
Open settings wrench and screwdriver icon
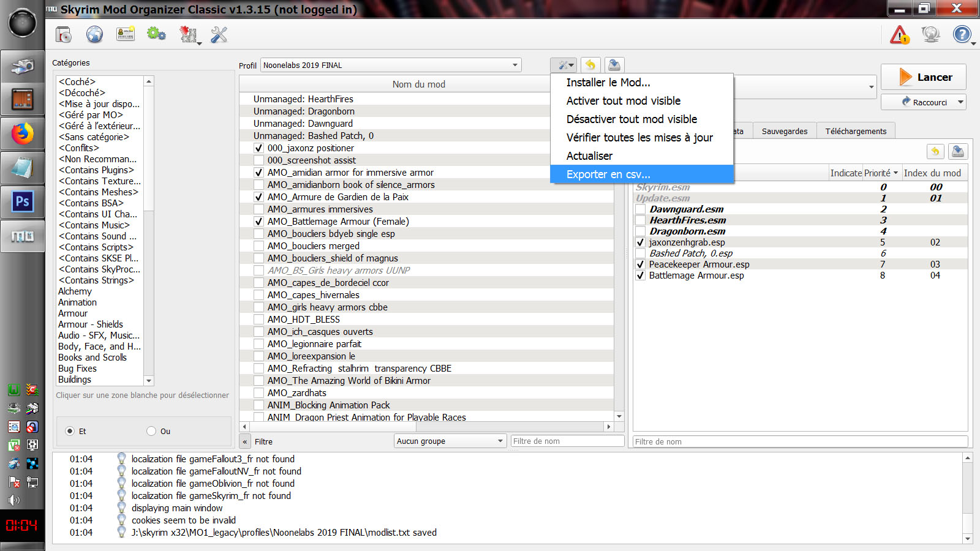tap(219, 35)
